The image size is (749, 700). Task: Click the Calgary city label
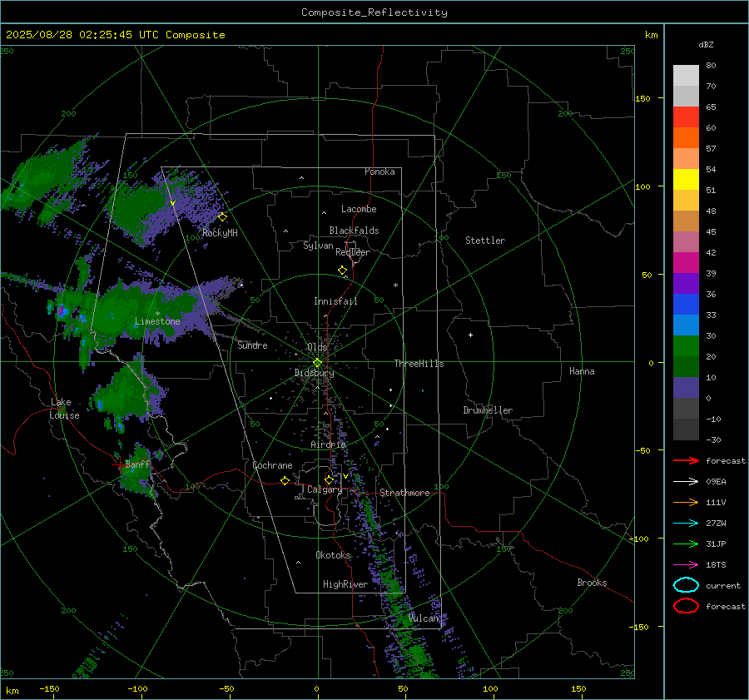[325, 489]
